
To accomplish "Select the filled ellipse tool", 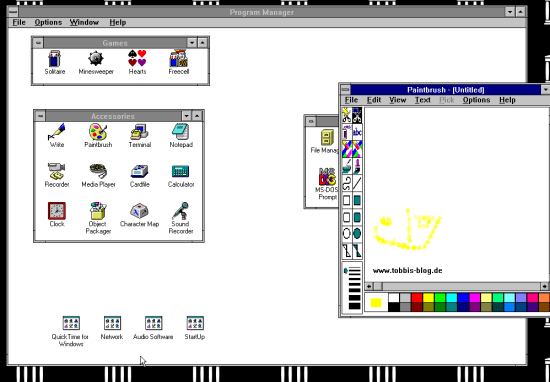I will point(357,234).
